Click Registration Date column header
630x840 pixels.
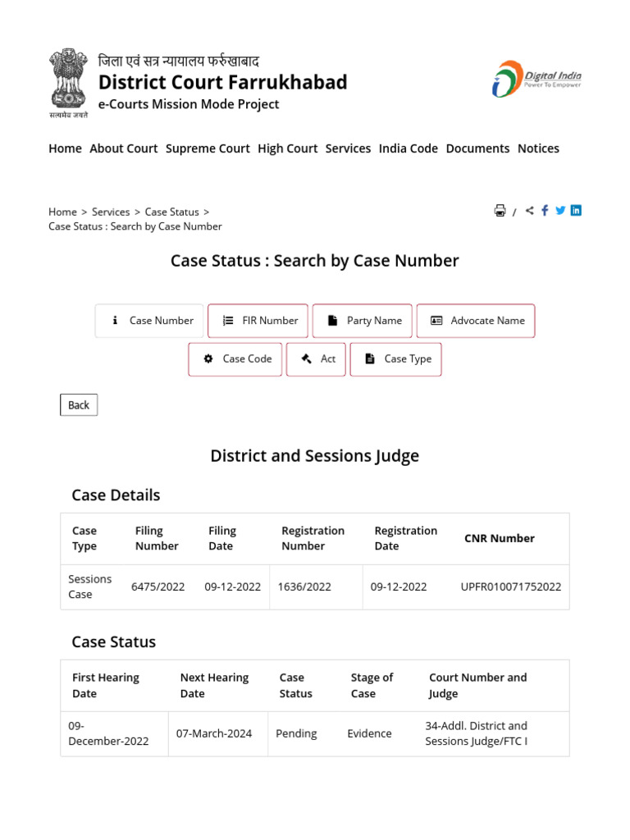click(x=405, y=538)
